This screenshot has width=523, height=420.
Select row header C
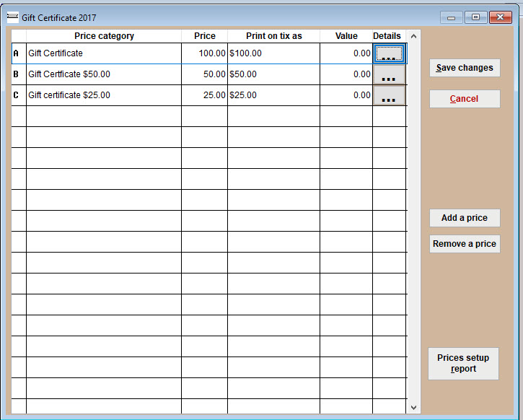[19, 95]
